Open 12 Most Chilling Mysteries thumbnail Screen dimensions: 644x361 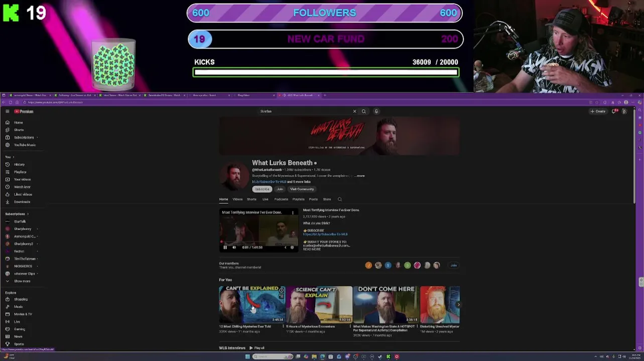pos(252,304)
